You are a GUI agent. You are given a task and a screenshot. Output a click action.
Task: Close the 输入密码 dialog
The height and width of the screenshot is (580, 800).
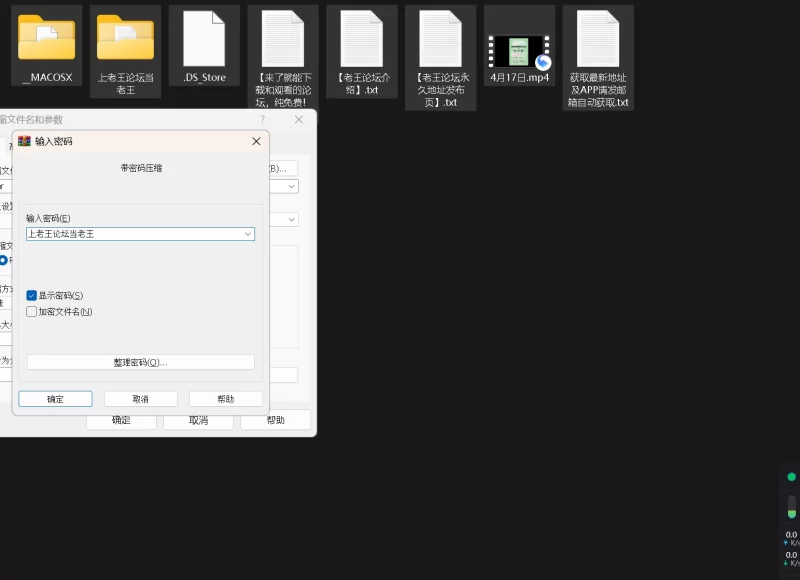(256, 142)
